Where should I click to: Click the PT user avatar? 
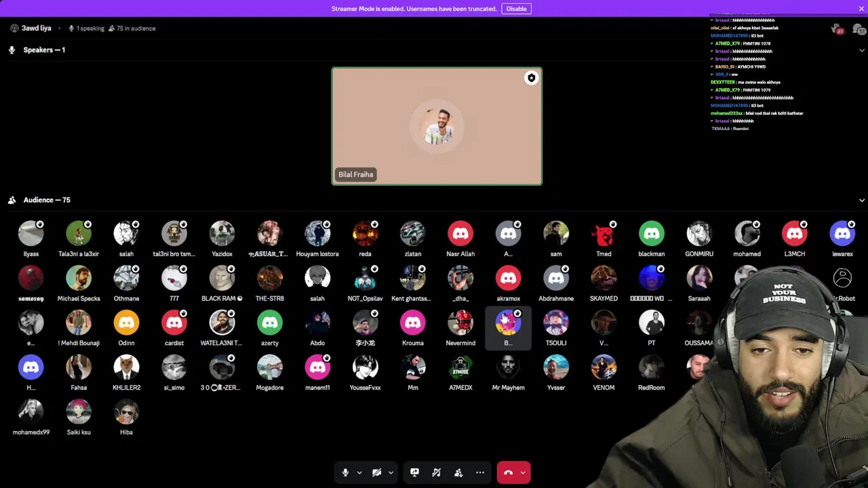(652, 323)
